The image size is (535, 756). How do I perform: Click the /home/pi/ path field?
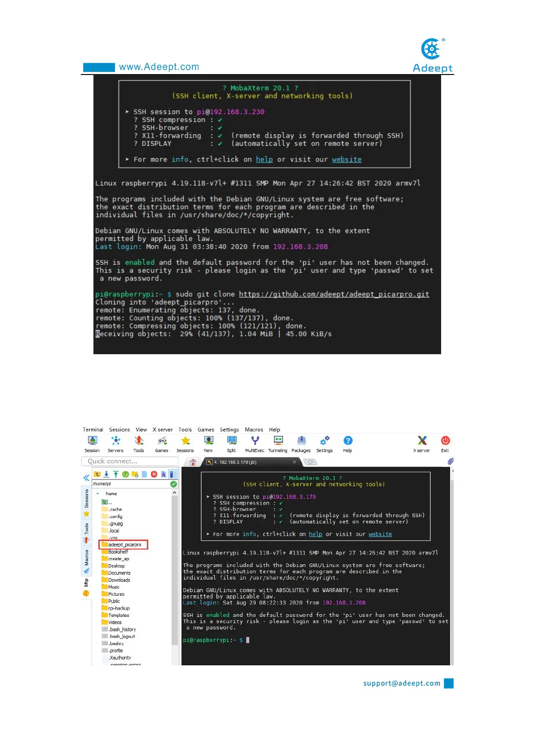click(131, 484)
